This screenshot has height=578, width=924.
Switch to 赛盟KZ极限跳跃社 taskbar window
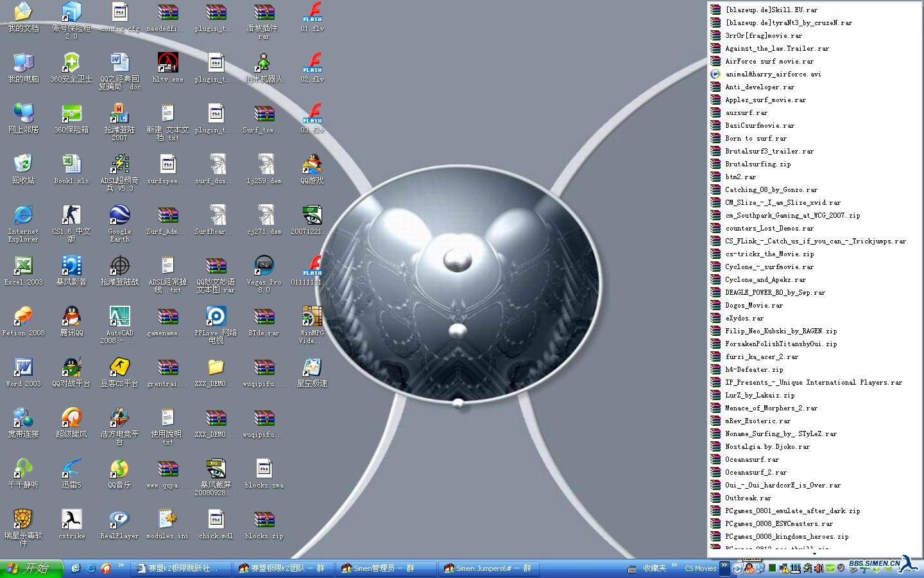point(181,568)
